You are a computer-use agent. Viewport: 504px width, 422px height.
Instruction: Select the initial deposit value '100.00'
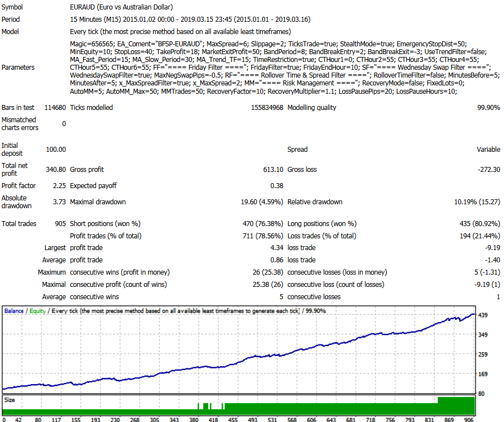pos(56,150)
